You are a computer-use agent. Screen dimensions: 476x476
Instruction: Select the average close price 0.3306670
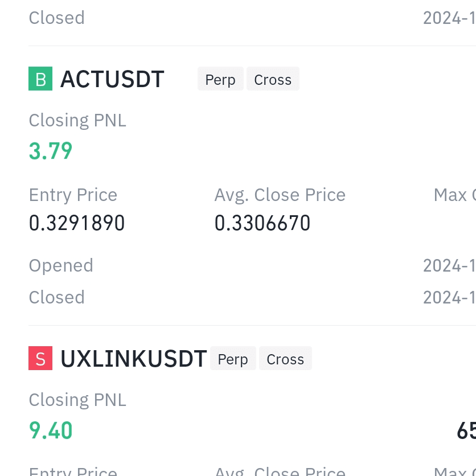coord(262,223)
